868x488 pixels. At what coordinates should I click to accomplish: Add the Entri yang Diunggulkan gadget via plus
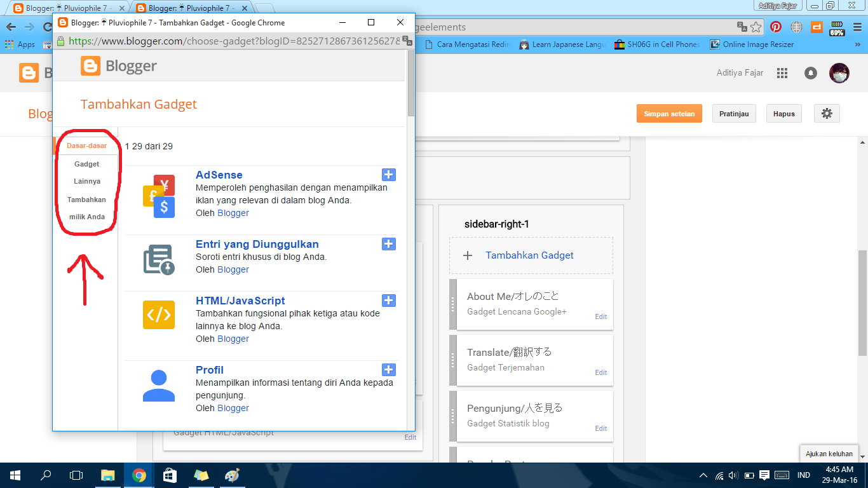[389, 244]
